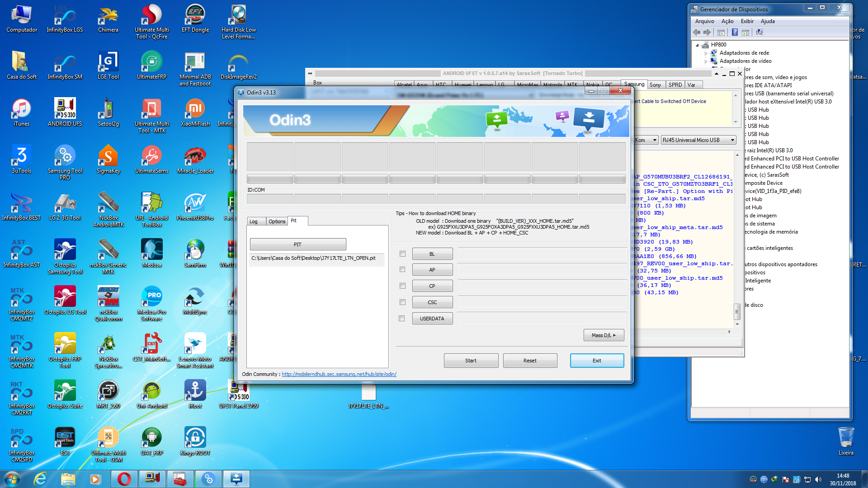Viewport: 868px width, 488px height.
Task: Tick the AP checkbox in Odin3
Action: (402, 270)
